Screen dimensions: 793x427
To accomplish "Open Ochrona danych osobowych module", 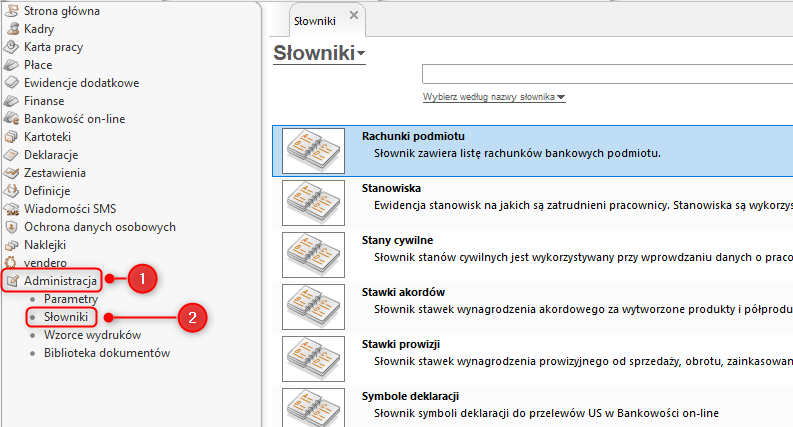I will coord(100,227).
